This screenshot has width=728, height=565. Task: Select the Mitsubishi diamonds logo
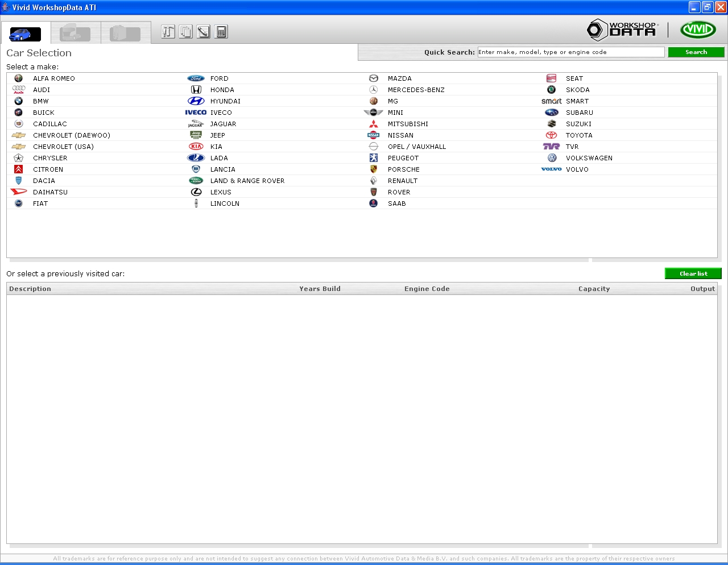click(374, 124)
